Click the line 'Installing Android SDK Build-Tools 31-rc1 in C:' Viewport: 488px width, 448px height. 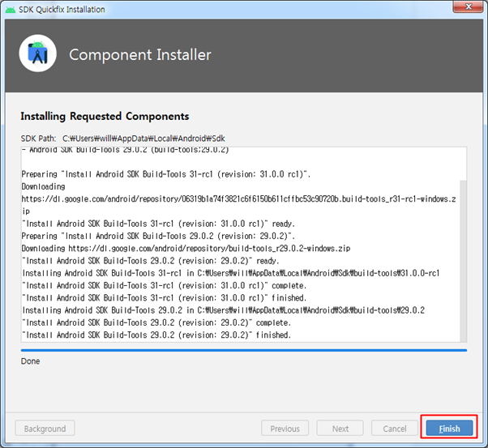point(230,273)
